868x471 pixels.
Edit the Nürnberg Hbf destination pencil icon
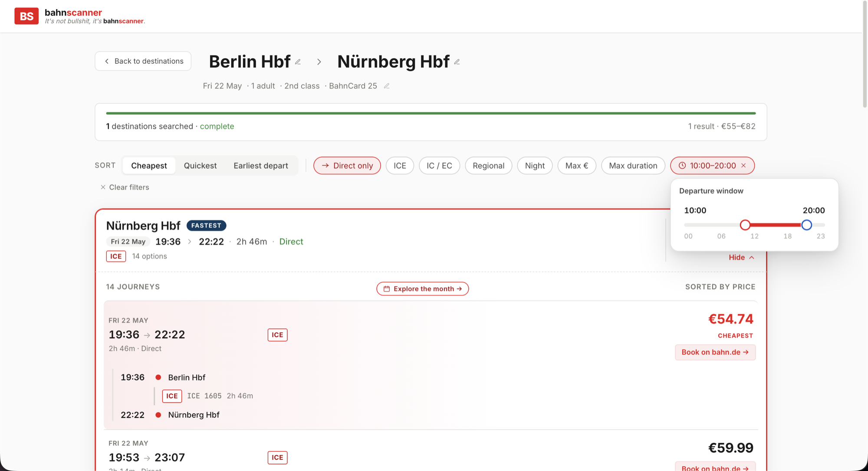point(457,62)
